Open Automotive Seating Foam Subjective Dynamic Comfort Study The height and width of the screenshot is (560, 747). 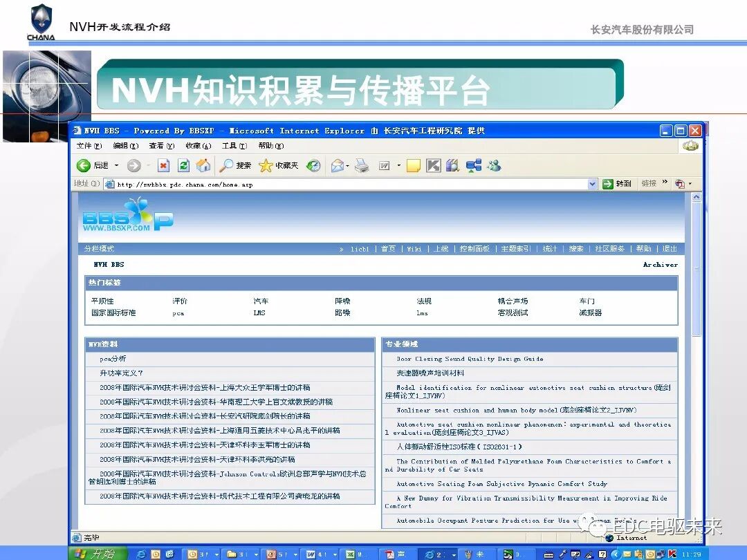click(501, 484)
